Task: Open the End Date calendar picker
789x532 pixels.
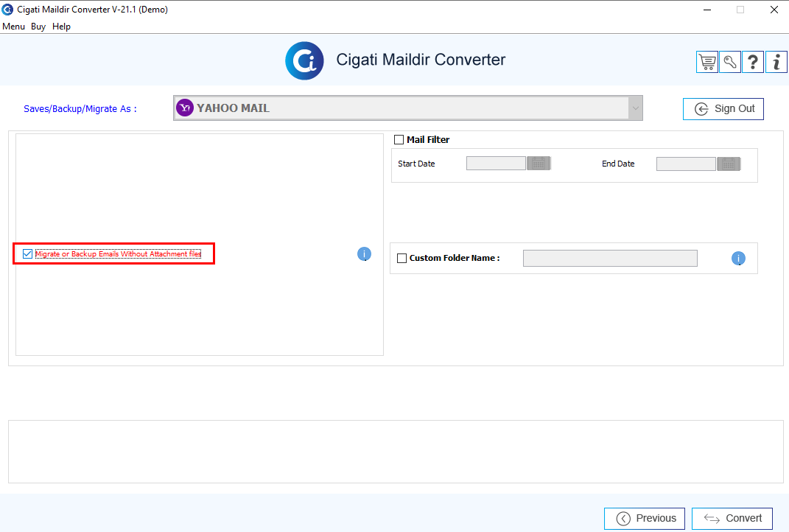Action: [729, 164]
